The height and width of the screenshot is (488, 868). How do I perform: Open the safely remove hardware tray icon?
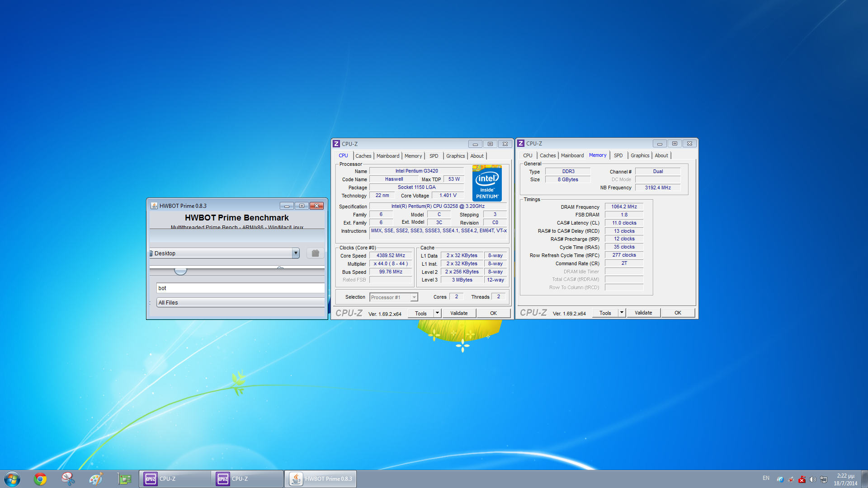[780, 479]
